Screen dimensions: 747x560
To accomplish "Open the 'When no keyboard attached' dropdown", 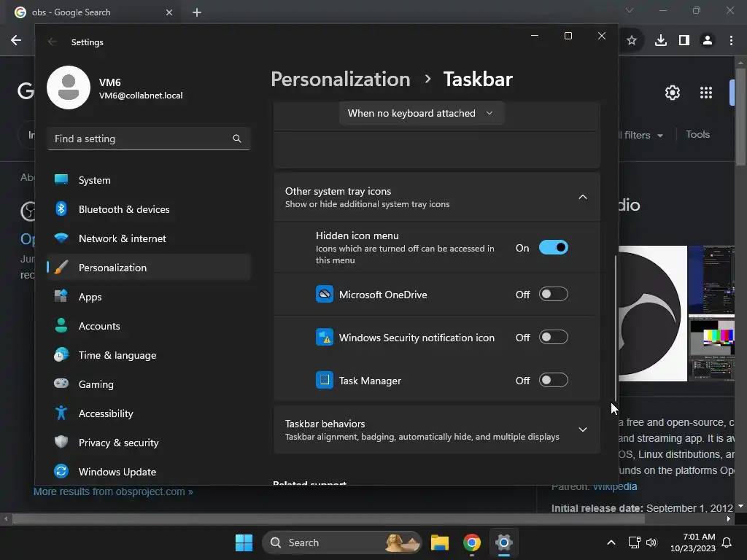I will tap(421, 113).
